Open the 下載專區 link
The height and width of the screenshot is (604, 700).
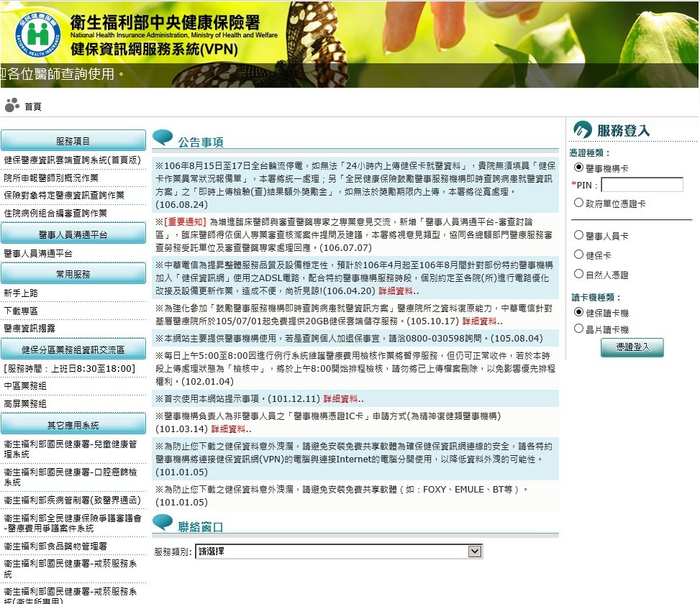[x=21, y=311]
